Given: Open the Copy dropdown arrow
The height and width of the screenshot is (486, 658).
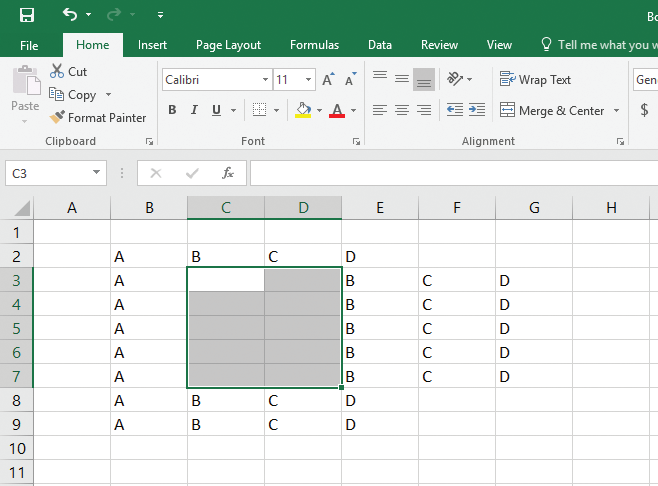Looking at the screenshot, I should click(x=108, y=94).
